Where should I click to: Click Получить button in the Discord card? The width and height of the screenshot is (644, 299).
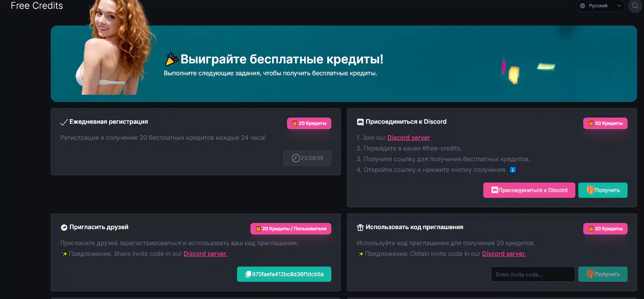pos(603,190)
